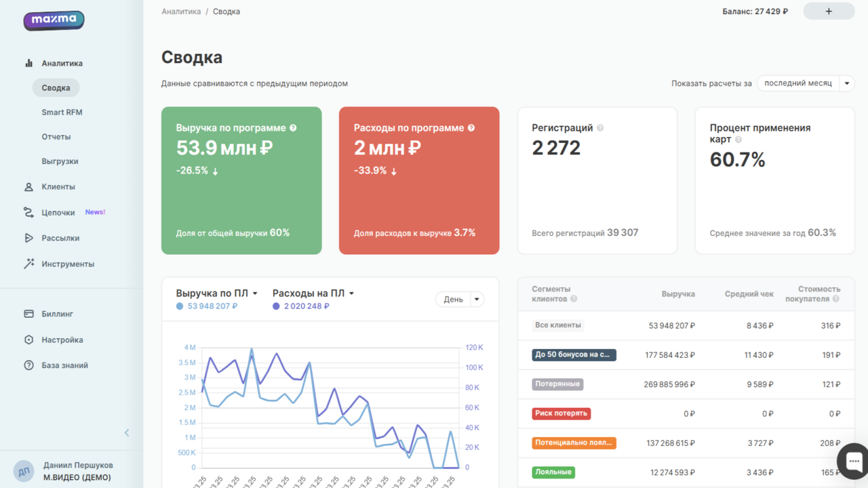
Task: Click the Клиенты person icon
Action: click(28, 186)
